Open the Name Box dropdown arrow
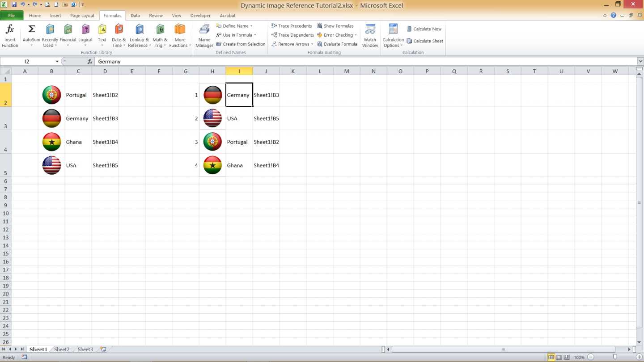644x362 pixels. click(x=57, y=62)
